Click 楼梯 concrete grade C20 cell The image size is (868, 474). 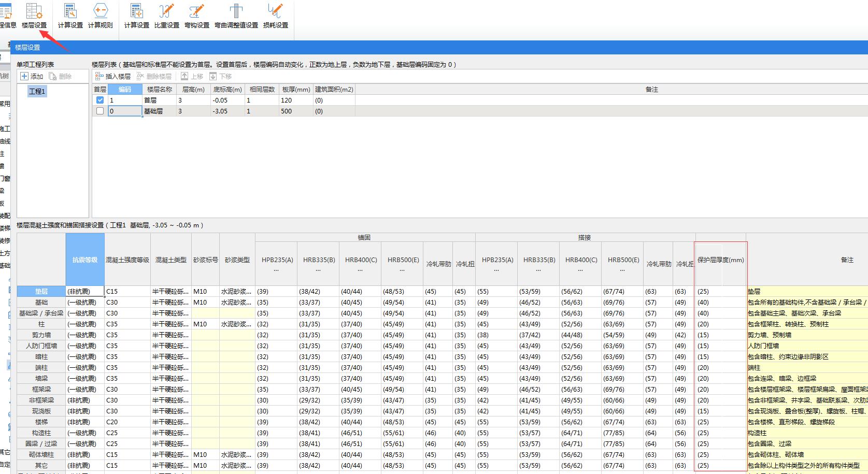pyautogui.click(x=127, y=422)
